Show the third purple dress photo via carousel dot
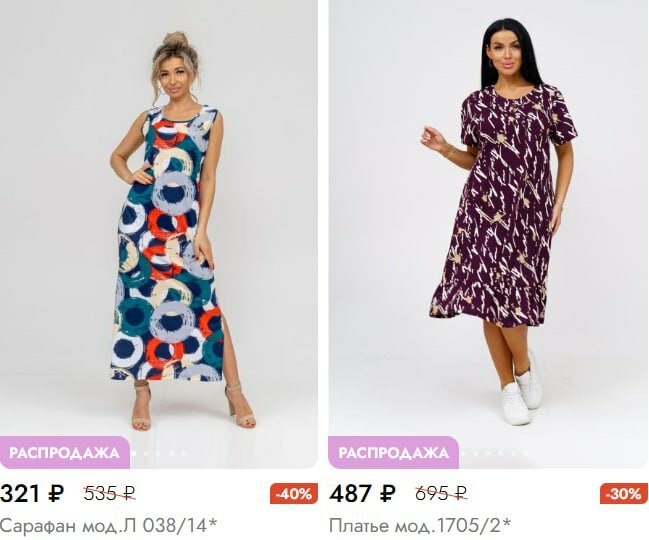 point(488,454)
